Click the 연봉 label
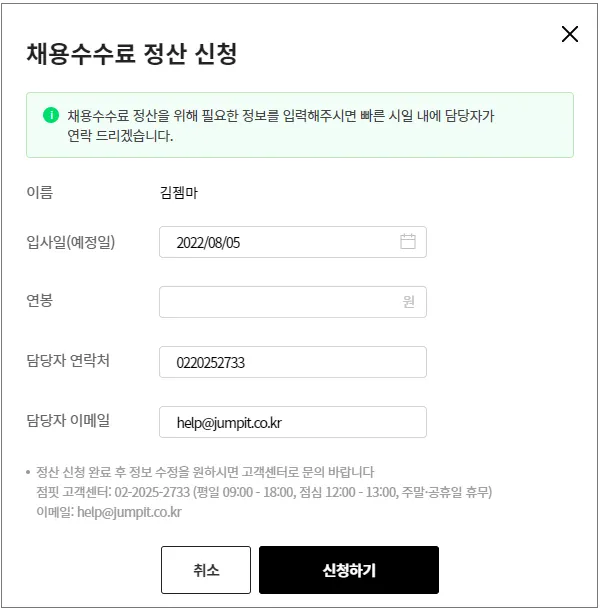The height and width of the screenshot is (610, 600). tap(40, 301)
